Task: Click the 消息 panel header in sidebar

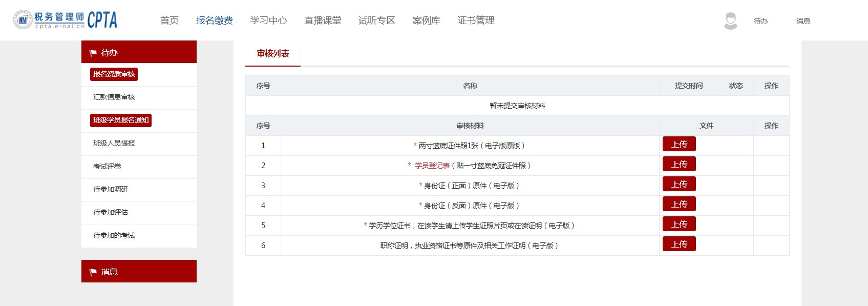Action: pos(139,271)
